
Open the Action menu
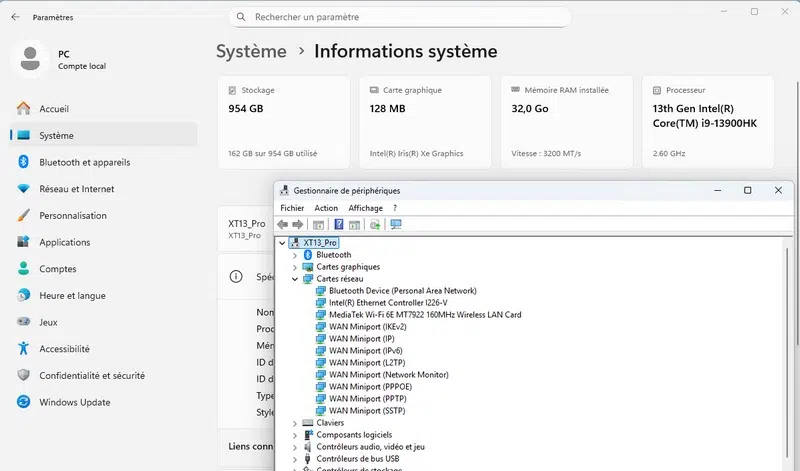[326, 208]
